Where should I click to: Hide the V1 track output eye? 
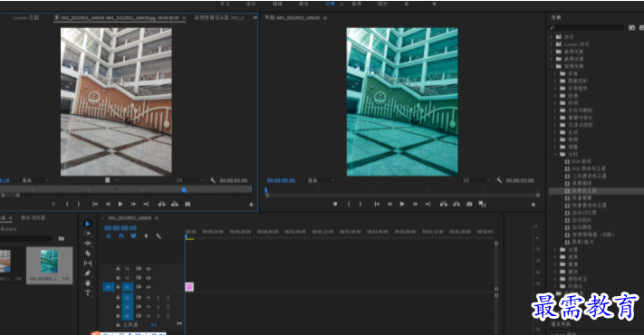tap(149, 287)
